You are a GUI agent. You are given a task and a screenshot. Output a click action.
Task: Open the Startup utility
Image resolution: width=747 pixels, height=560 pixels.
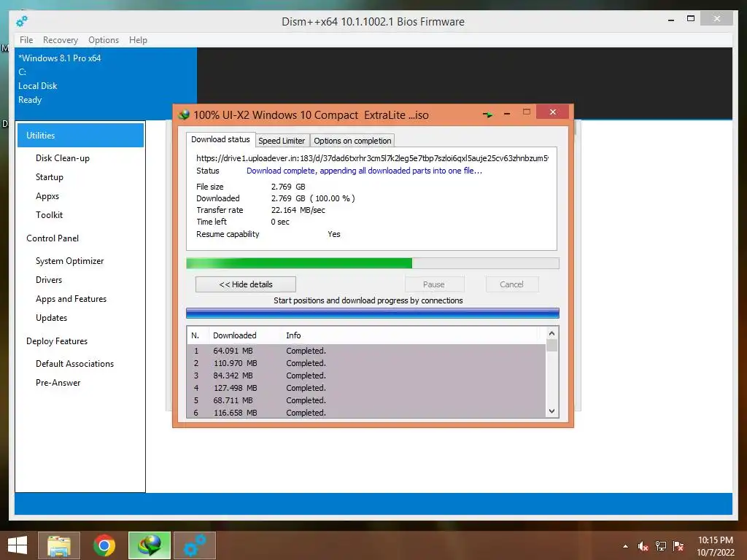(x=50, y=177)
